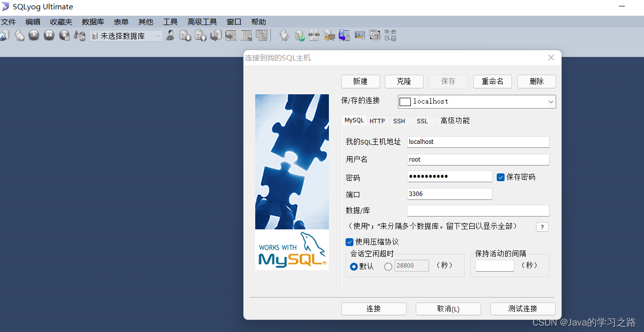Screen dimensions: 644x332
Task: Click the notifications card toolbar icon
Action: pyautogui.click(x=360, y=35)
